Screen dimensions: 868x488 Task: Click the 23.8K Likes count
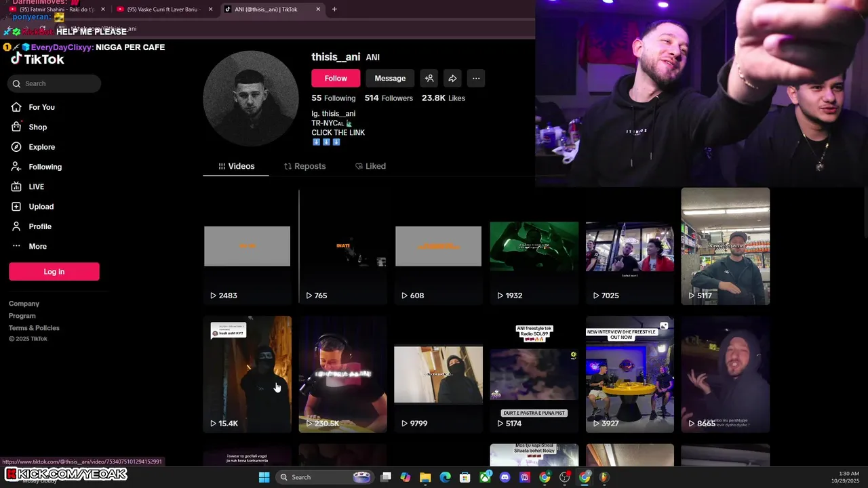point(443,98)
